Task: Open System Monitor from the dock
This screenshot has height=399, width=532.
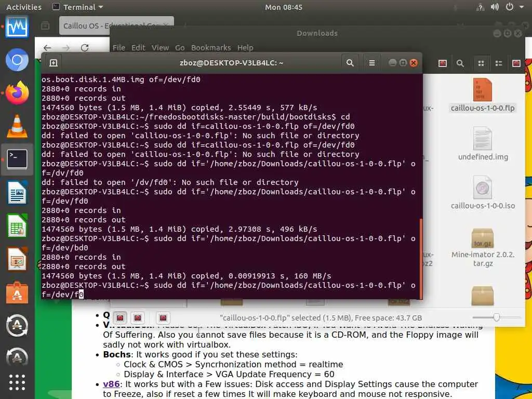Action: pyautogui.click(x=17, y=27)
